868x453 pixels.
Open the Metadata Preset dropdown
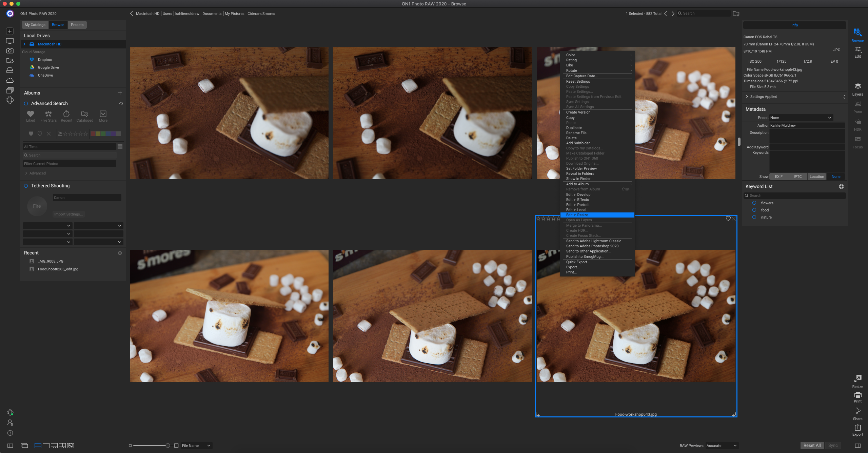click(801, 118)
